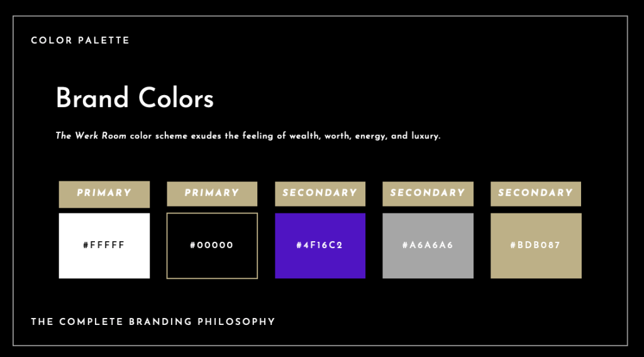Click the #4F16C2 hex code text
Viewport: 644px width, 357px height.
click(x=320, y=246)
